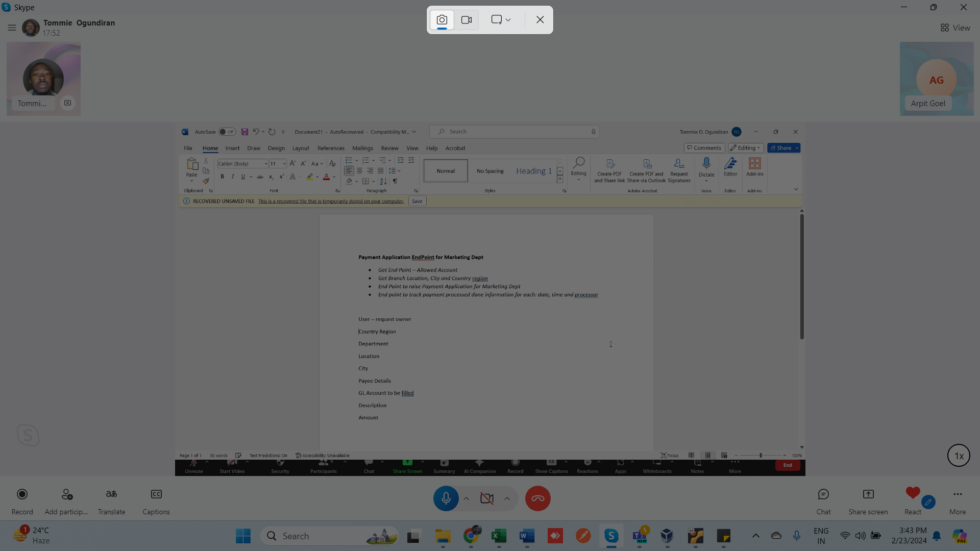Hang up the Skype call
980x551 pixels.
(x=537, y=498)
